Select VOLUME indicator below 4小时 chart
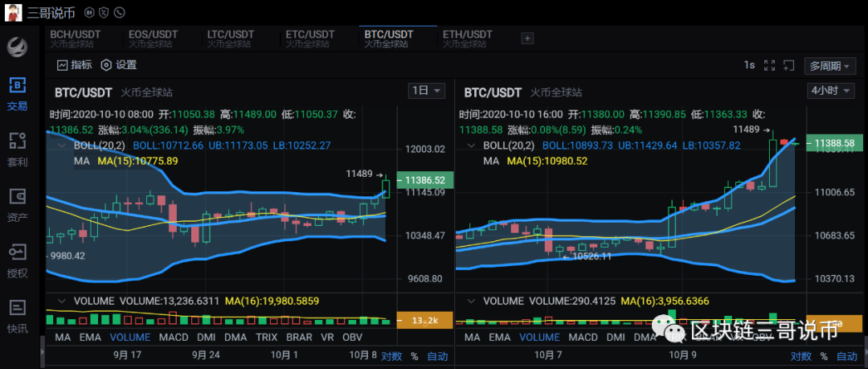Viewport: 868px width, 369px height. [540, 337]
